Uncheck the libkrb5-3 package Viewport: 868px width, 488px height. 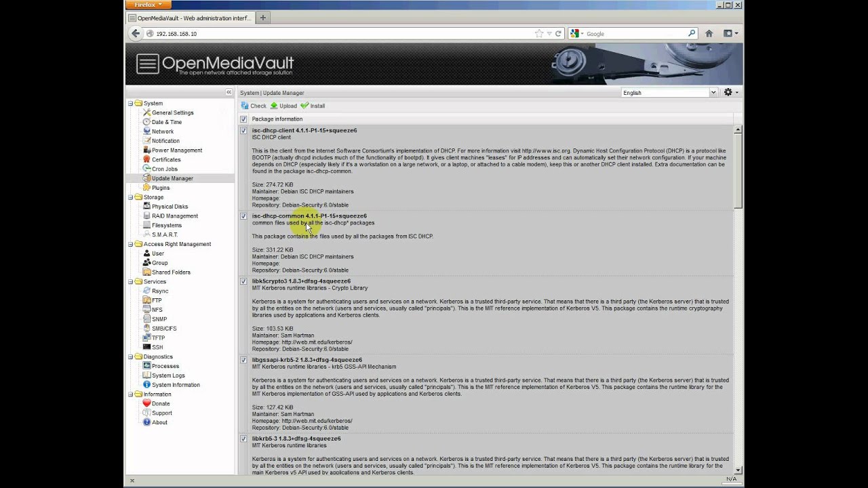coord(243,439)
